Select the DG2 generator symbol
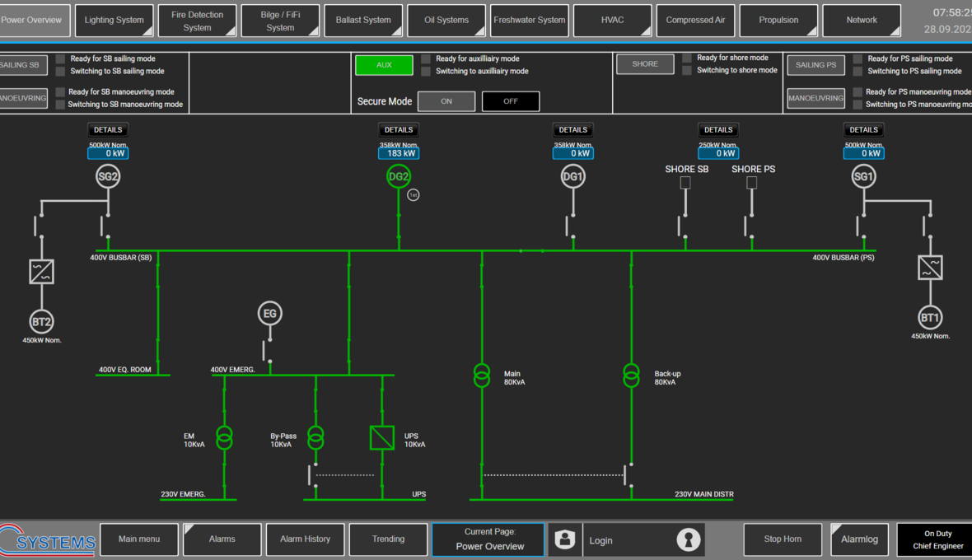 [x=399, y=175]
